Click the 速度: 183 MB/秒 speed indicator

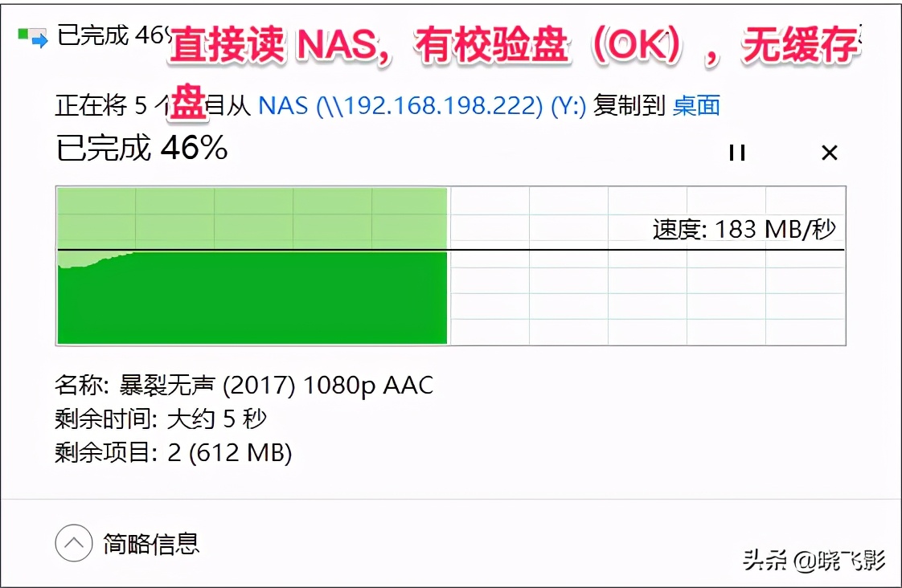click(745, 228)
